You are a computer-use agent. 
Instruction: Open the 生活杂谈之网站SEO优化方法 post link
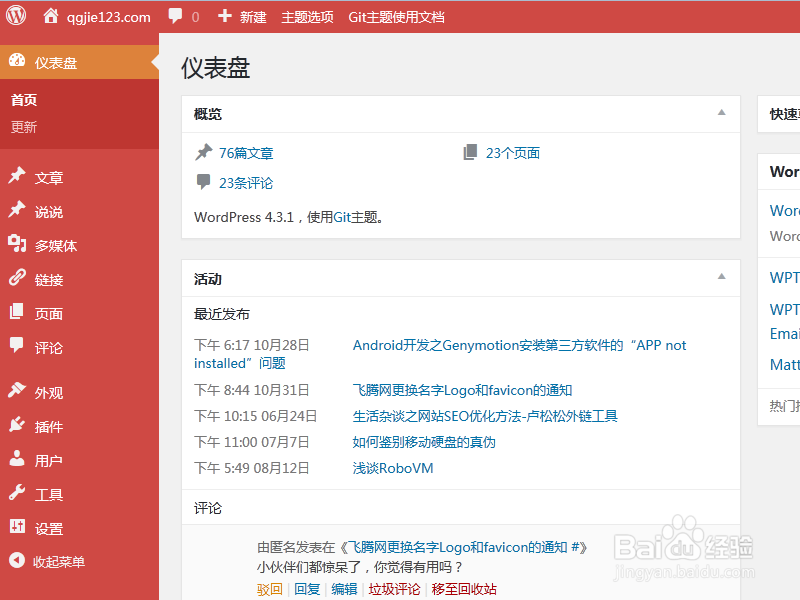point(485,416)
